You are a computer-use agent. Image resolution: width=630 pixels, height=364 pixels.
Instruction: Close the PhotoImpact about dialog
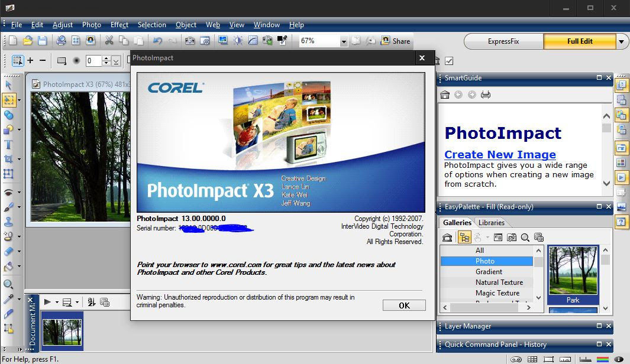[x=422, y=58]
